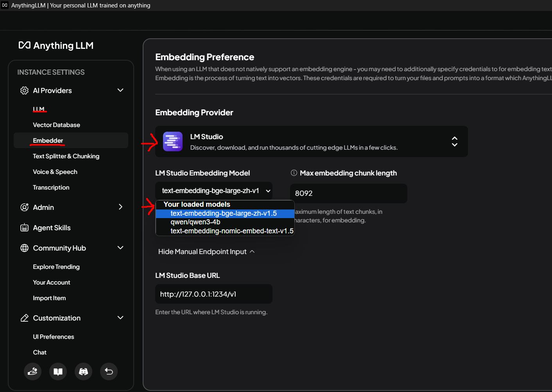Viewport: 552px width, 392px height.
Task: Collapse the Customization section
Action: 120,318
